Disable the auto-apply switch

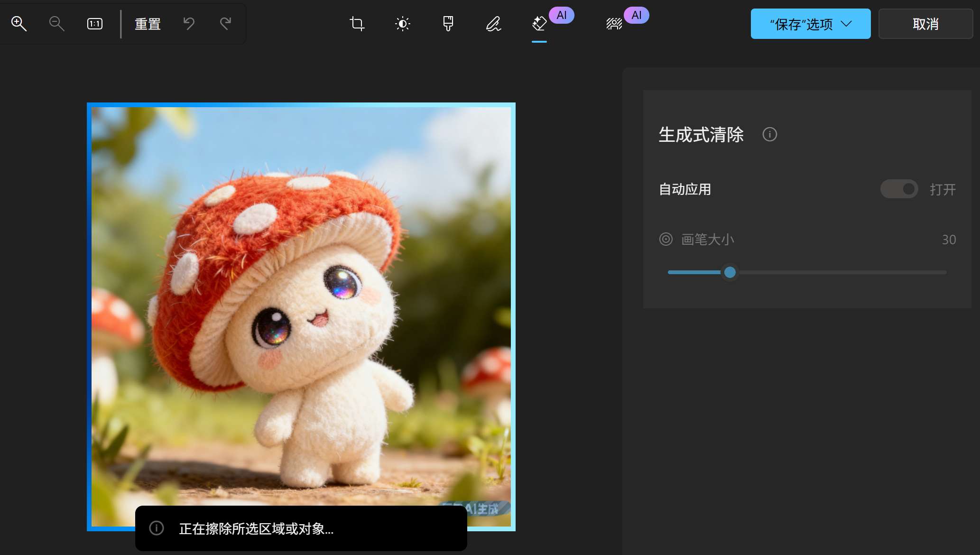click(x=898, y=189)
